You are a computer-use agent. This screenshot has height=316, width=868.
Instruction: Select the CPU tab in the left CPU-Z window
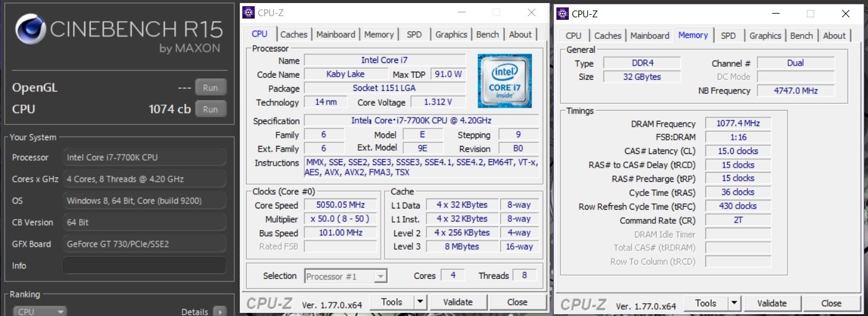(260, 33)
